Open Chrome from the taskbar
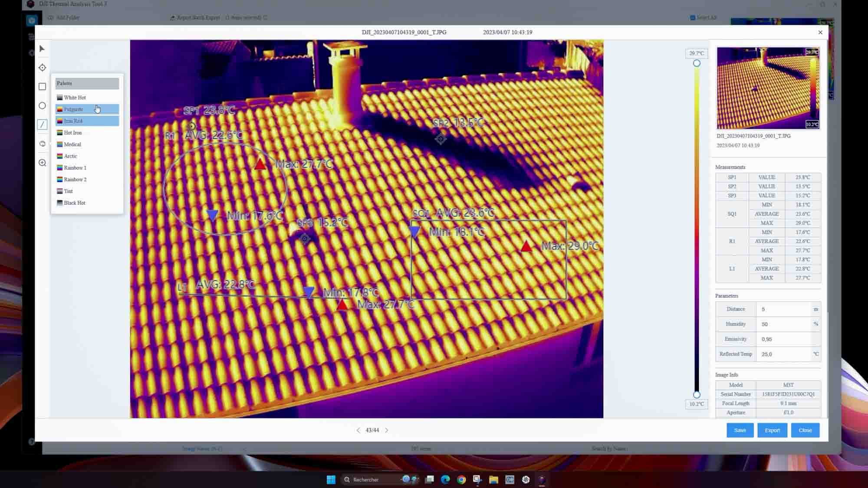The width and height of the screenshot is (868, 488). tap(461, 480)
